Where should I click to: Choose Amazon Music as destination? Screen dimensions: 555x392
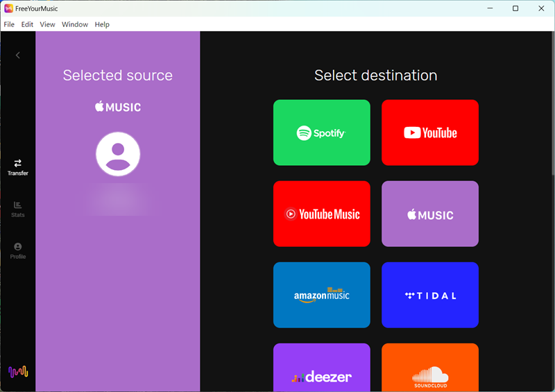click(x=322, y=295)
